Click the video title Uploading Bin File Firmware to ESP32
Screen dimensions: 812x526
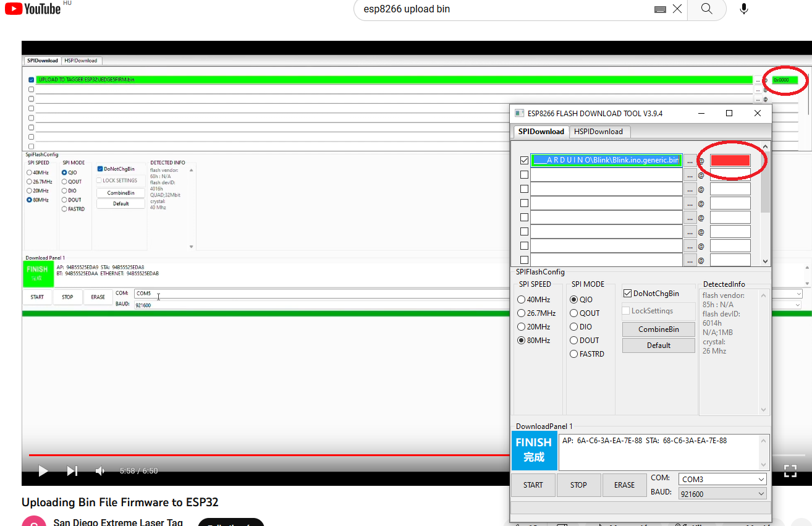120,503
